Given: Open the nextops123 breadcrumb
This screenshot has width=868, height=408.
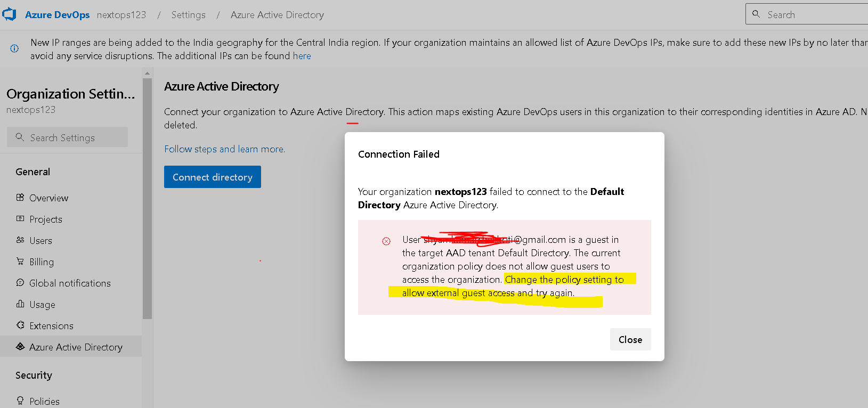Looking at the screenshot, I should click(121, 15).
